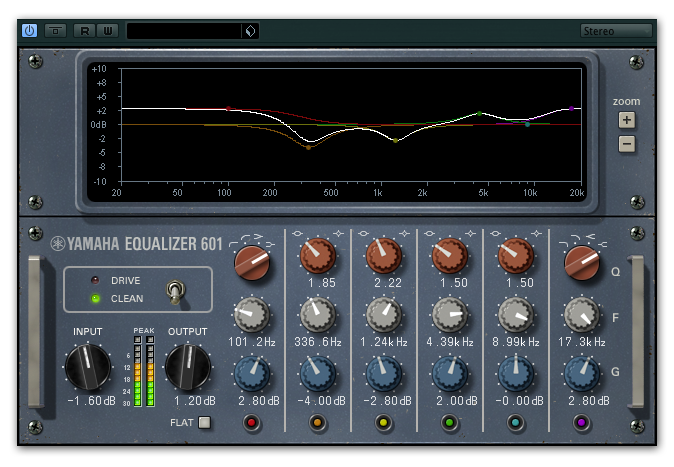Click the 1.24k Hz frequency value text
The image size is (674, 467).
pos(383,342)
